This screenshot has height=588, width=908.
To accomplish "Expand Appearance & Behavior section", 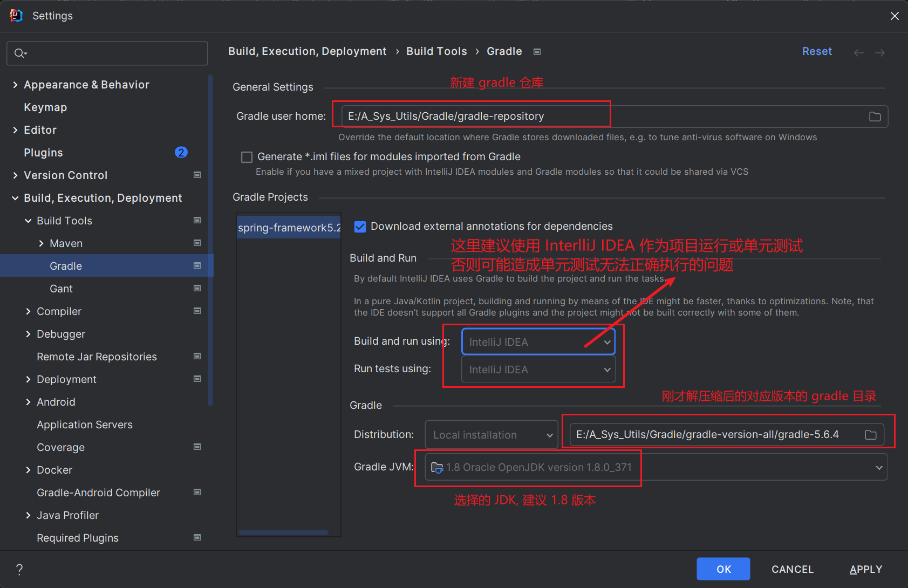I will point(15,85).
